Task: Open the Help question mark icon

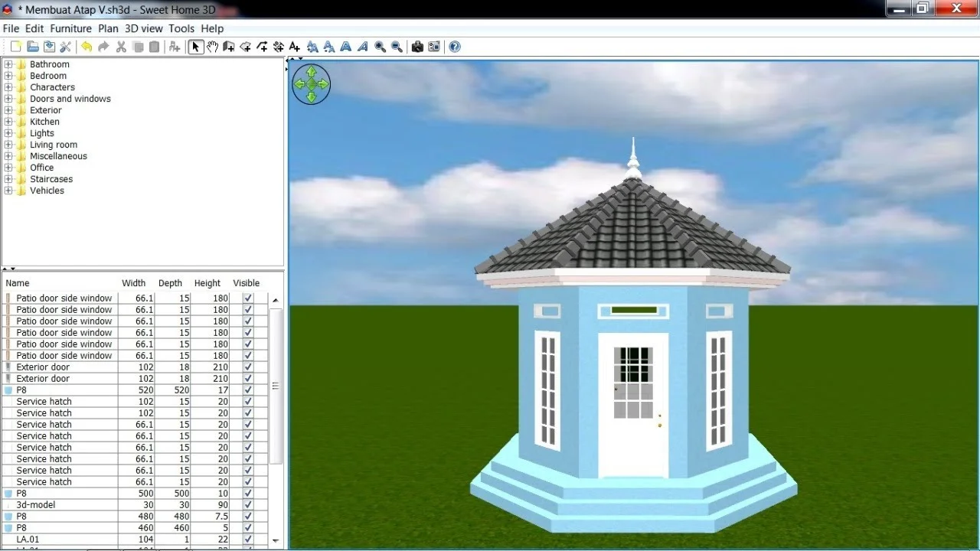Action: pos(455,47)
